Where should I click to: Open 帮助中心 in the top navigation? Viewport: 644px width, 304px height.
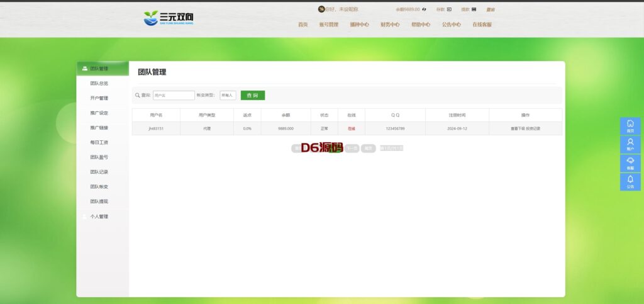(421, 25)
